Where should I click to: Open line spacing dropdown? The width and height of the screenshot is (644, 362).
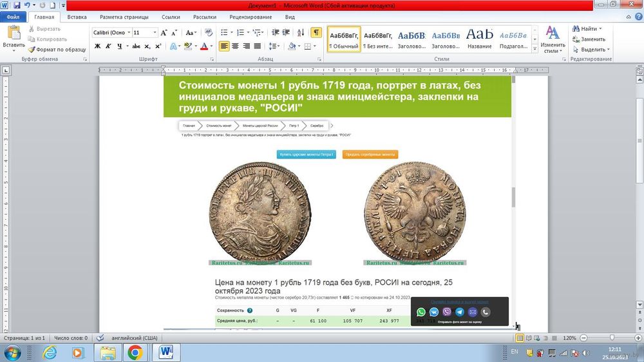click(274, 46)
